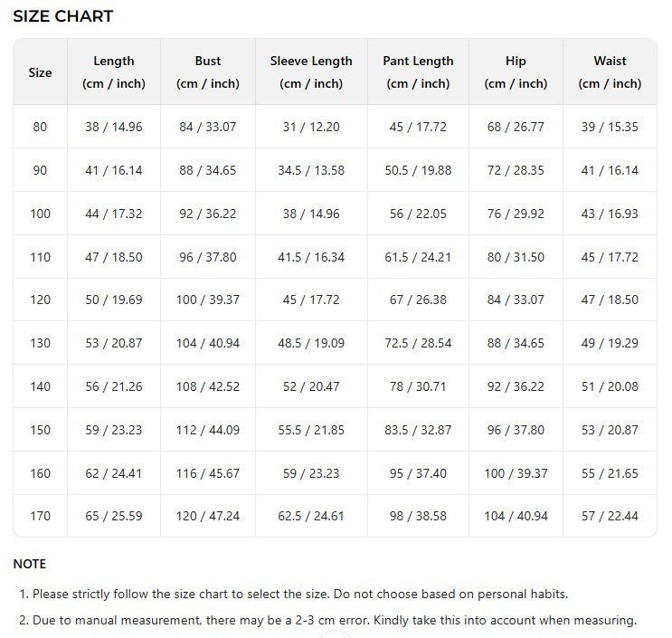Screen dimensions: 672x638
Task: Click the Waist column header
Action: 610,72
